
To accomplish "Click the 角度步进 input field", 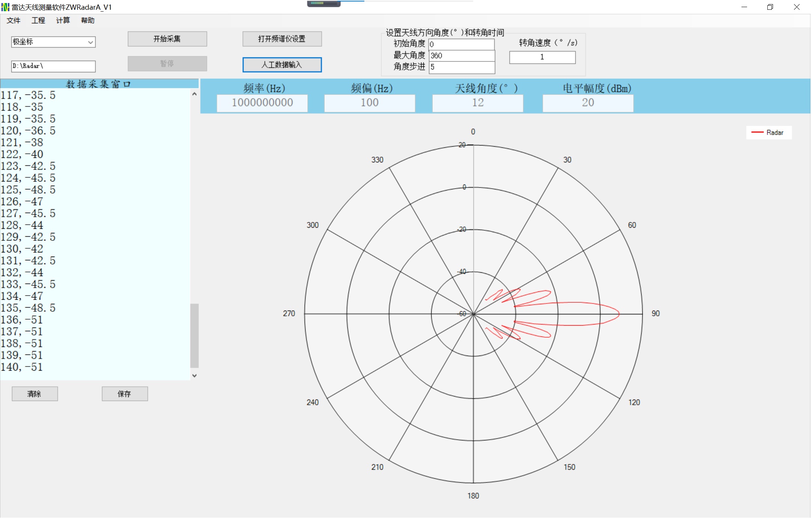I will click(461, 67).
